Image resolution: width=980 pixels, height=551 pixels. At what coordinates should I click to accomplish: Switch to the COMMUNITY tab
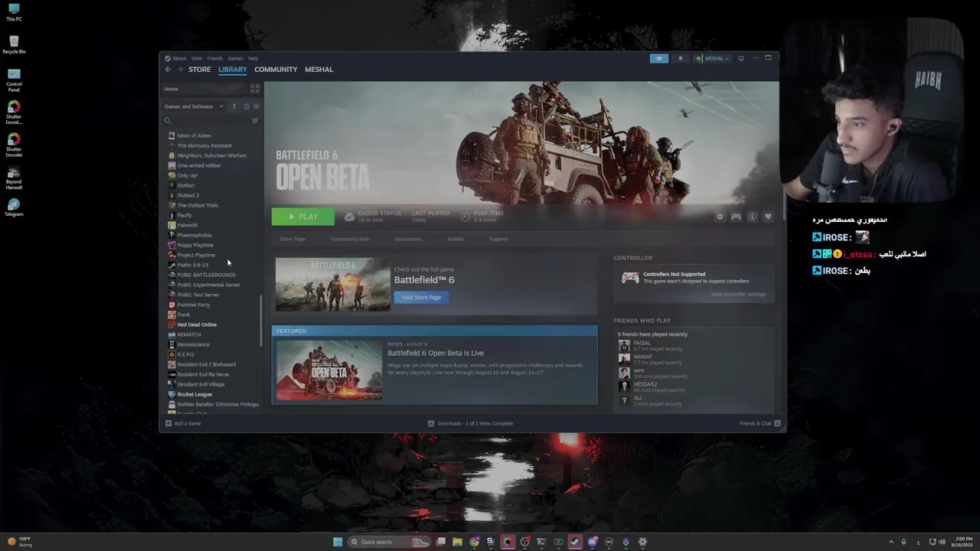[276, 70]
